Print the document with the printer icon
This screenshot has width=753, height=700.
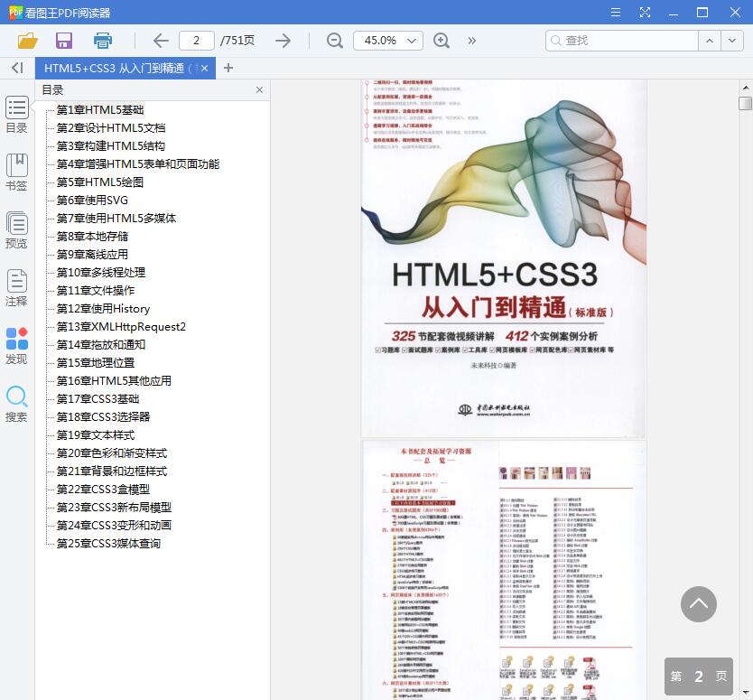[x=102, y=41]
